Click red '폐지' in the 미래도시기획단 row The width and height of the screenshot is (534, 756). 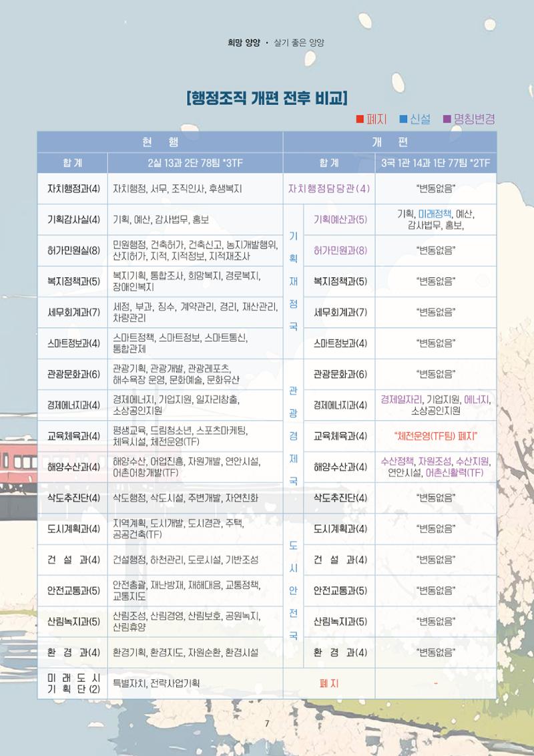329,683
